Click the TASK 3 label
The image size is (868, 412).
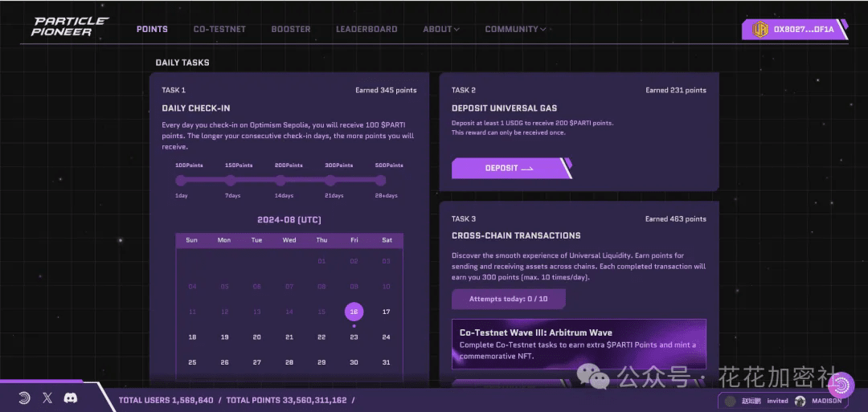[x=464, y=219]
